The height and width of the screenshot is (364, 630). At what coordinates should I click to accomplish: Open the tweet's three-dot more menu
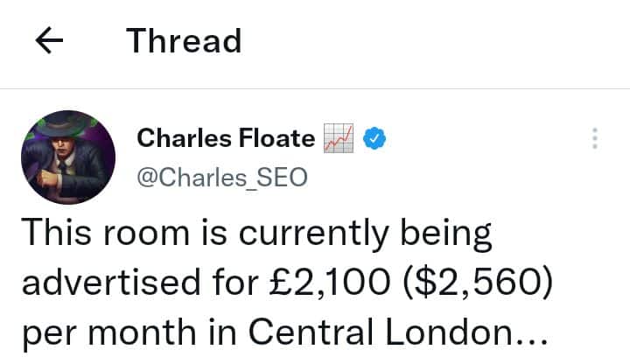(595, 138)
